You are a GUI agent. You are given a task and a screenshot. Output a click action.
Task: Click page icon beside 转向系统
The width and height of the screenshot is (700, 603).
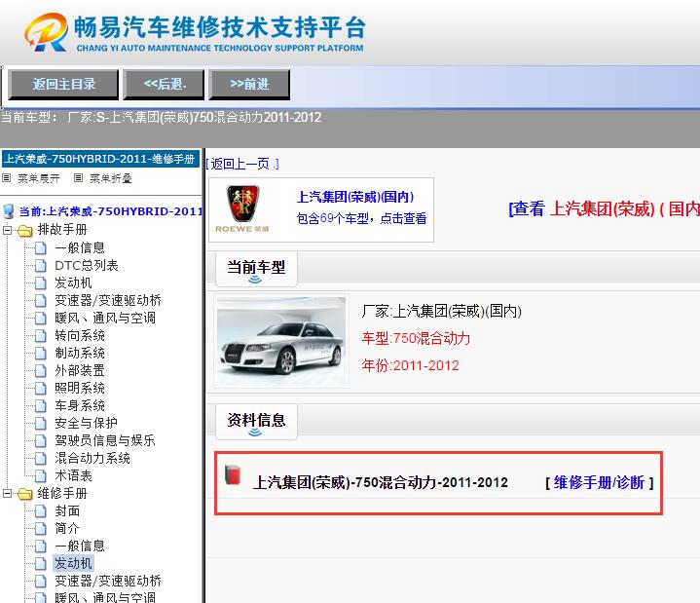(x=41, y=335)
